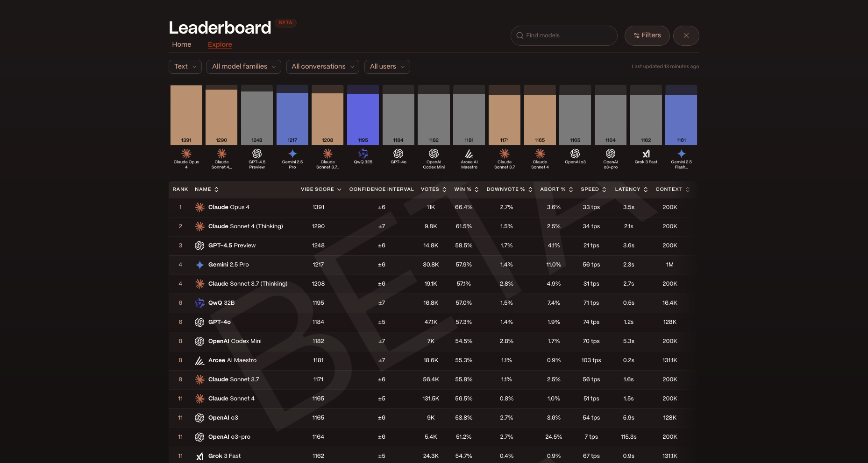868x463 pixels.
Task: Click Last updated 13 minutes ago text
Action: point(665,67)
